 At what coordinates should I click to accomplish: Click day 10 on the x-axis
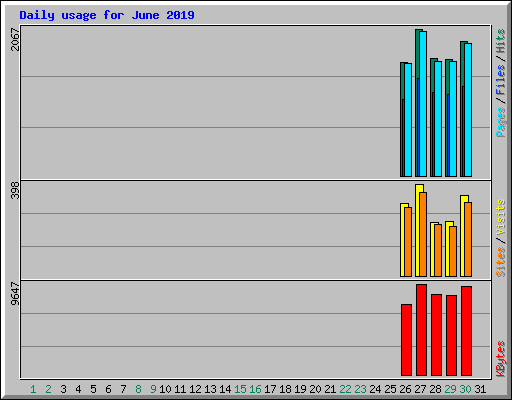coord(165,389)
